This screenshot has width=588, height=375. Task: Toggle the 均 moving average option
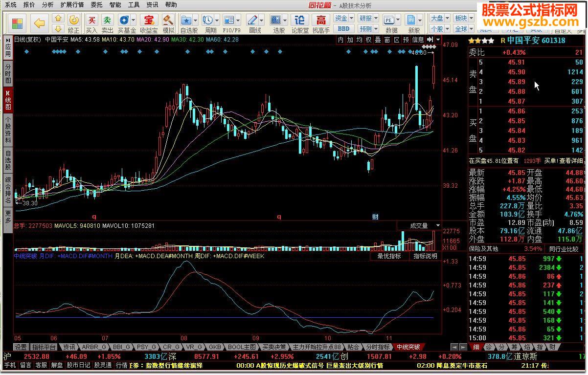tap(360, 40)
